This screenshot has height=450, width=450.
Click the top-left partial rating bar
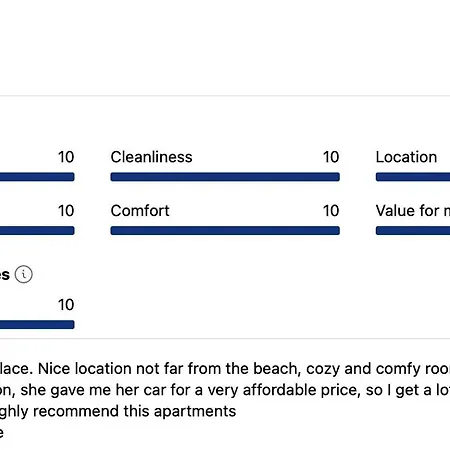[37, 177]
